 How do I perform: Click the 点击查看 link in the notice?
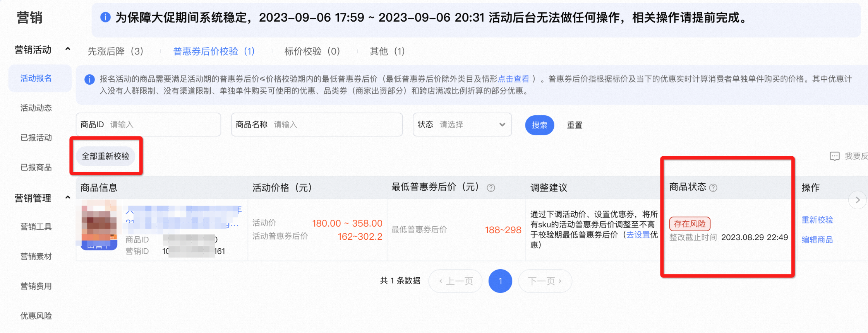[513, 79]
